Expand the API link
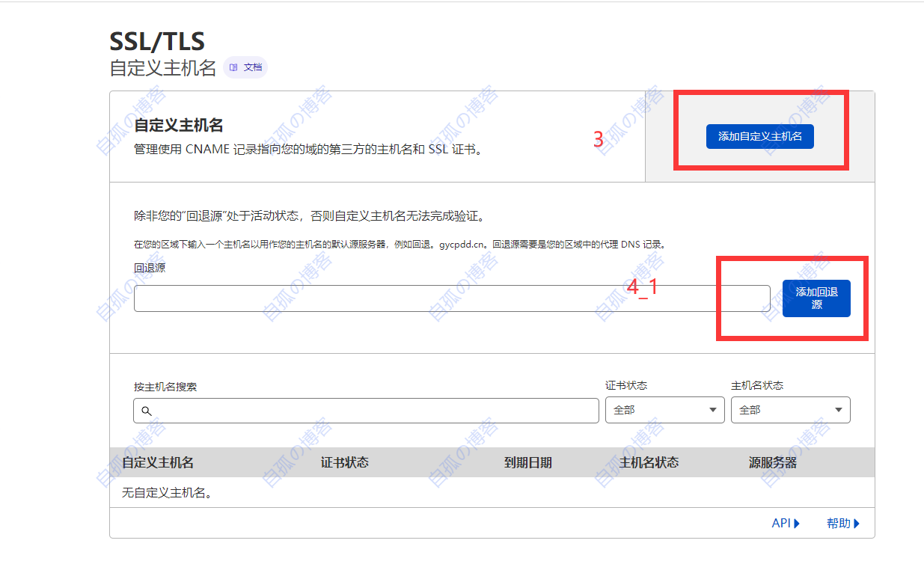This screenshot has width=924, height=570. coord(786,524)
